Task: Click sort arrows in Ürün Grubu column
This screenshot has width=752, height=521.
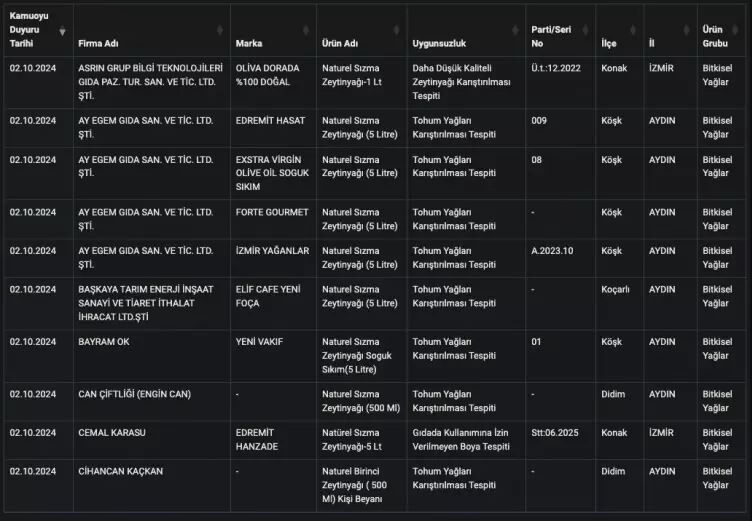Action: click(x=741, y=31)
